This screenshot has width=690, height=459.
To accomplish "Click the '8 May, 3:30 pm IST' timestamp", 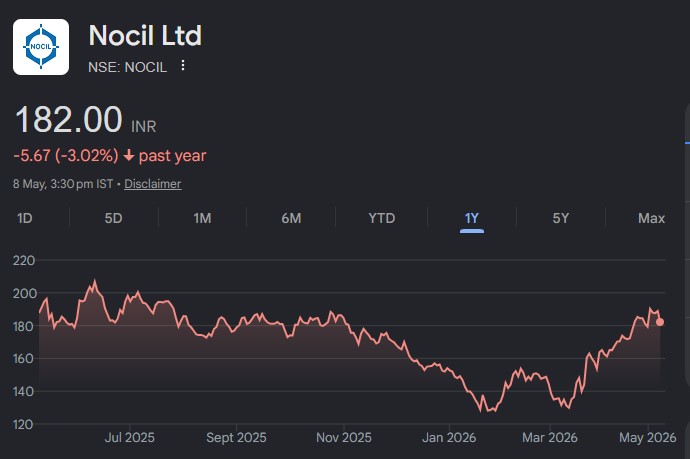I will (x=63, y=184).
